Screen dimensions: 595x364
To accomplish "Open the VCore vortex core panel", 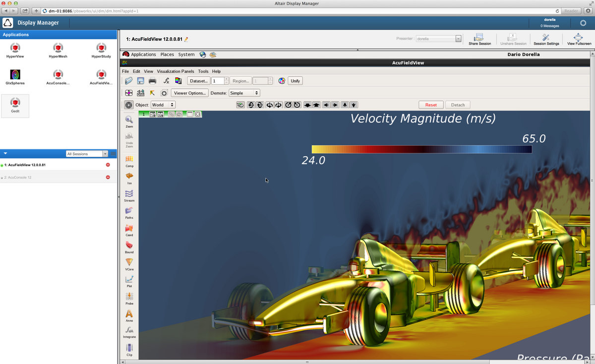I will pos(129,264).
